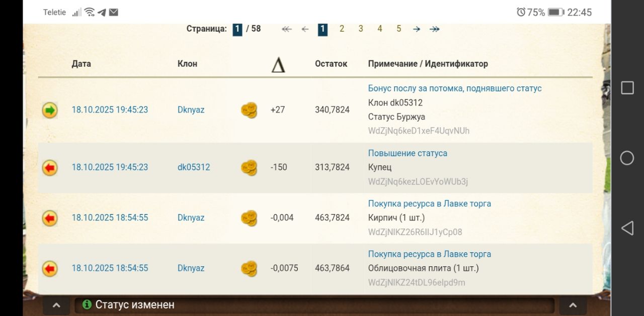
Task: Expand the bottom-left panel chevron
Action: (56, 305)
